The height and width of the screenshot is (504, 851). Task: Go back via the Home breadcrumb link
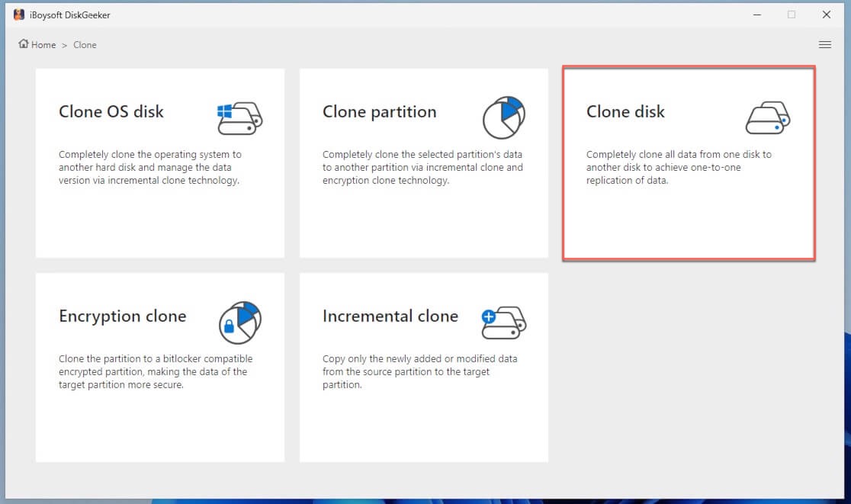pyautogui.click(x=43, y=45)
